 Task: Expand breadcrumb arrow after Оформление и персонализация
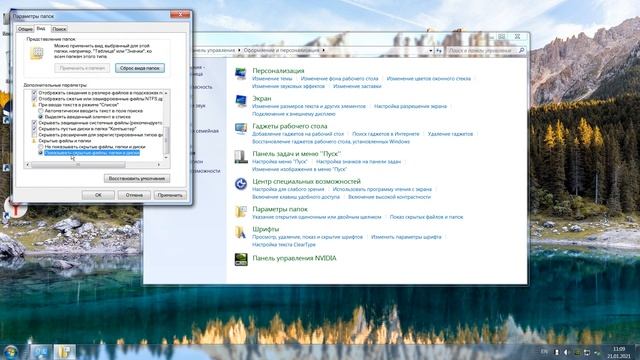323,50
